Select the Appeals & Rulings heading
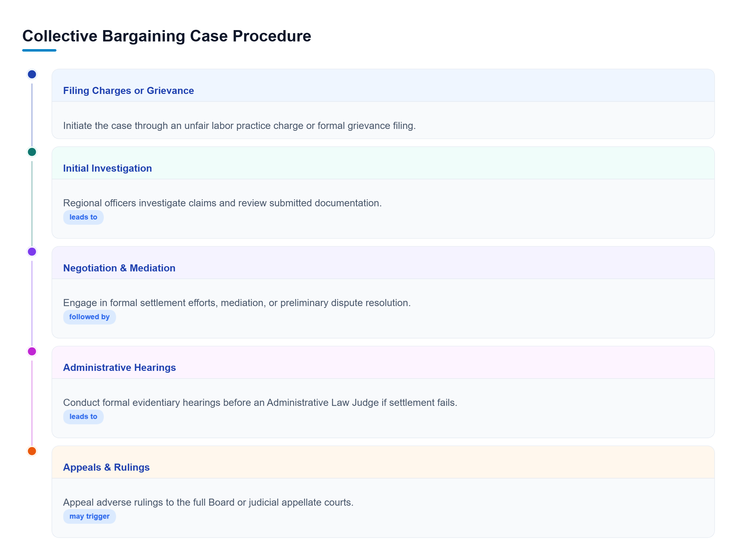 point(106,467)
